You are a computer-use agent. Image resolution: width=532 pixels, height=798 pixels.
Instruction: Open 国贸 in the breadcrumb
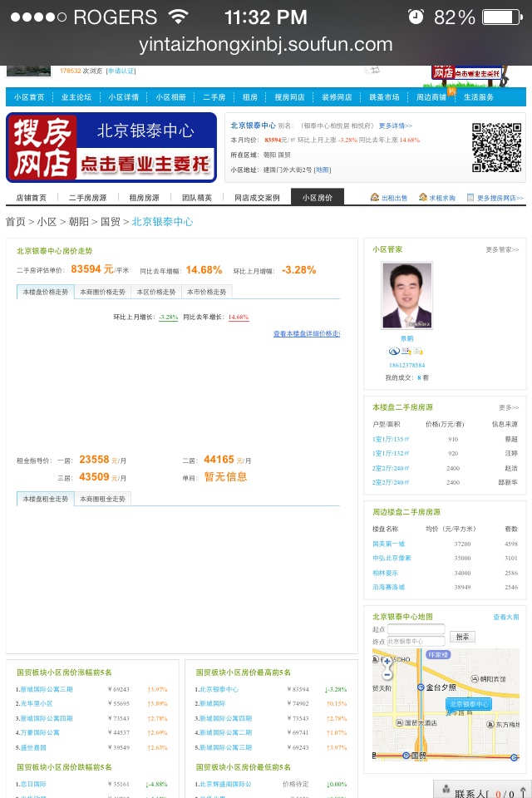[x=111, y=222]
